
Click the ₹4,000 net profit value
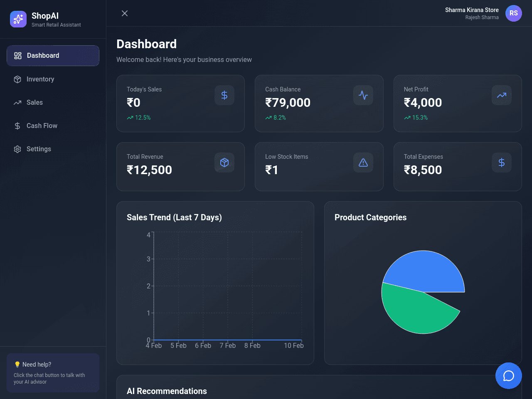tap(423, 103)
